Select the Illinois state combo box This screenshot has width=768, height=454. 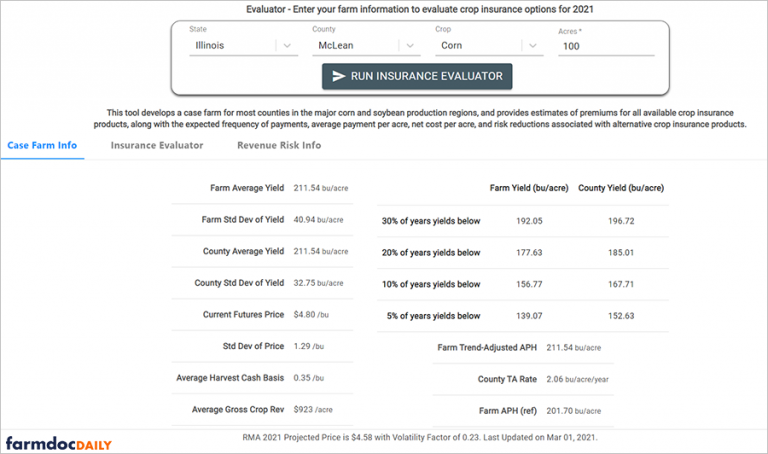tap(243, 46)
